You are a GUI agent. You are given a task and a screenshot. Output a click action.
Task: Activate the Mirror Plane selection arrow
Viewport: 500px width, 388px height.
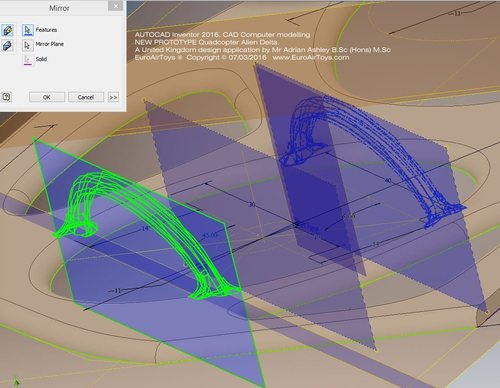tap(28, 45)
